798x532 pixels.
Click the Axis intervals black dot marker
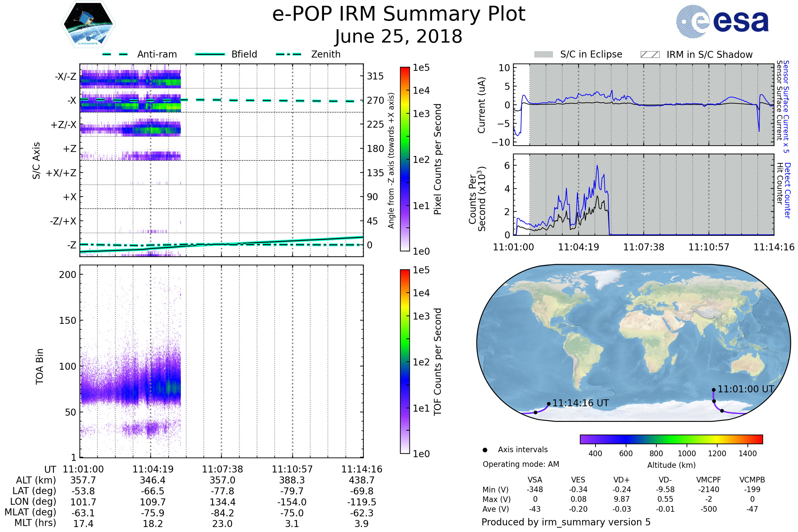[x=485, y=450]
